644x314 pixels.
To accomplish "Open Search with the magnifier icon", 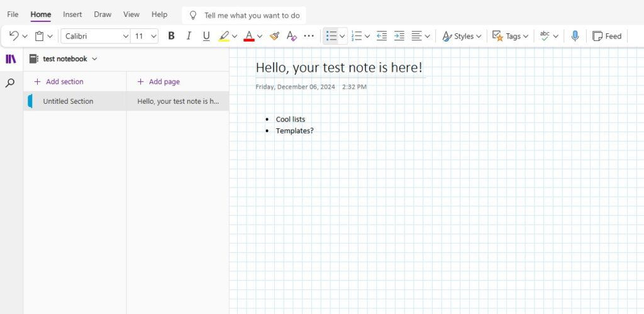I will 10,83.
